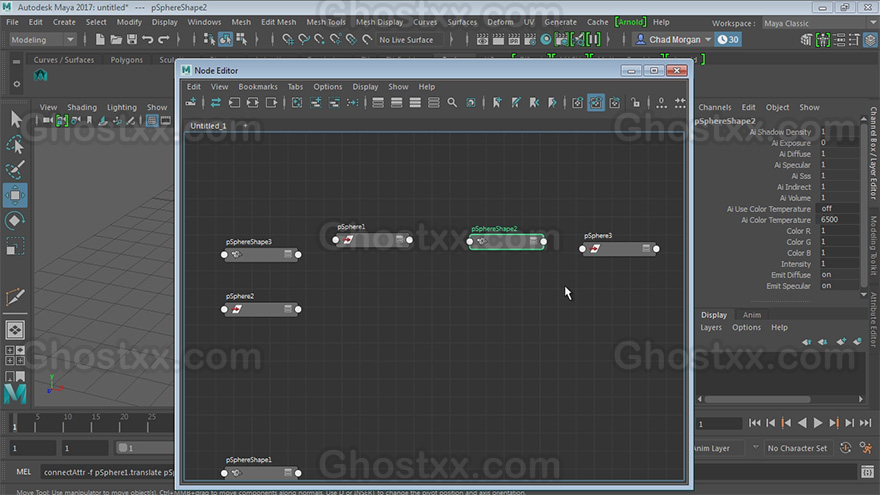Open the Tabs menu in Node Editor
880x495 pixels.
[295, 87]
